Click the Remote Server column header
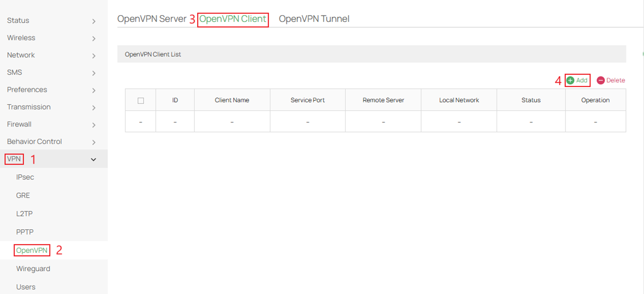The image size is (644, 294). click(x=383, y=100)
